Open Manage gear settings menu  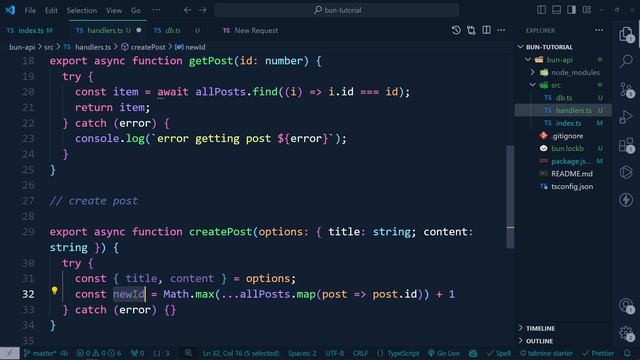(x=626, y=333)
